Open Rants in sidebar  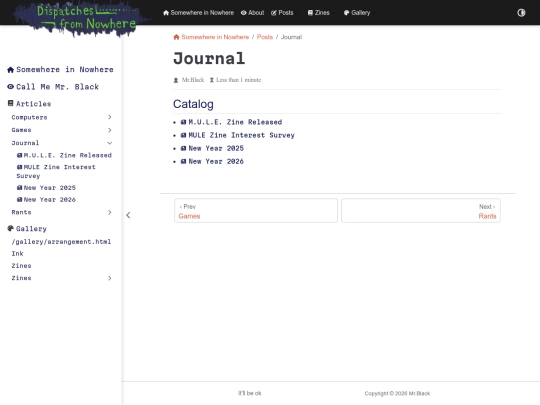pyautogui.click(x=21, y=212)
